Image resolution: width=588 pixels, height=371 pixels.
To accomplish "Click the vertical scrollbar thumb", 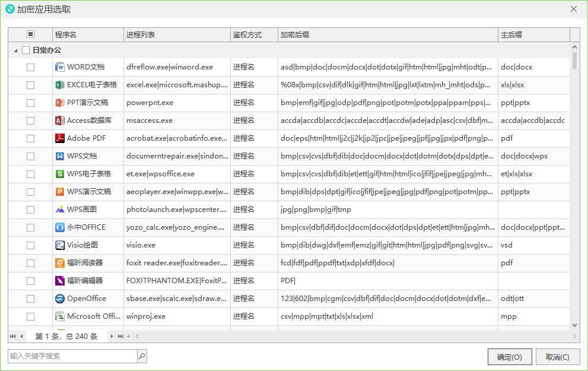I will tap(574, 61).
